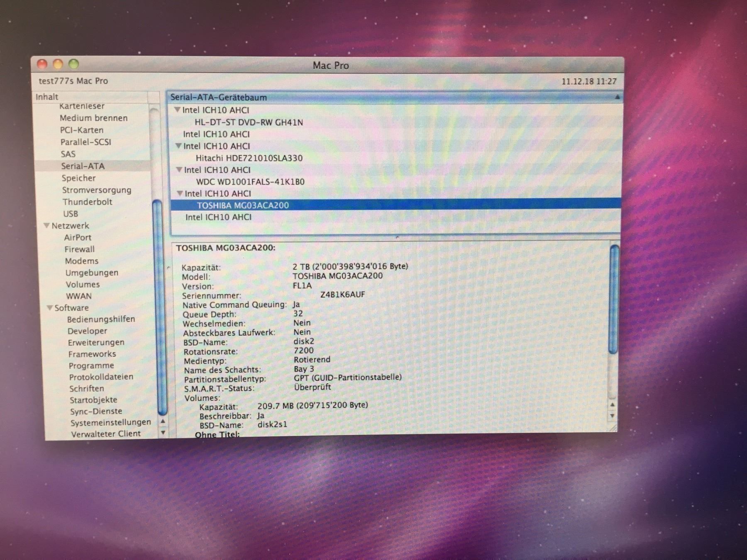Screen dimensions: 747x560
Task: Collapse the Intel ICH10 AHCI node above TOSHIBA drive
Action: (x=180, y=193)
